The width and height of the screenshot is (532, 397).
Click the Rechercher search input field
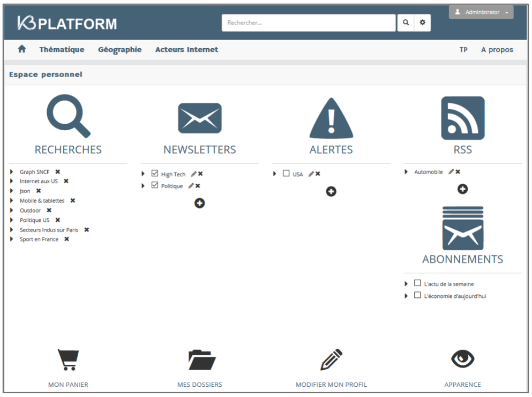308,23
